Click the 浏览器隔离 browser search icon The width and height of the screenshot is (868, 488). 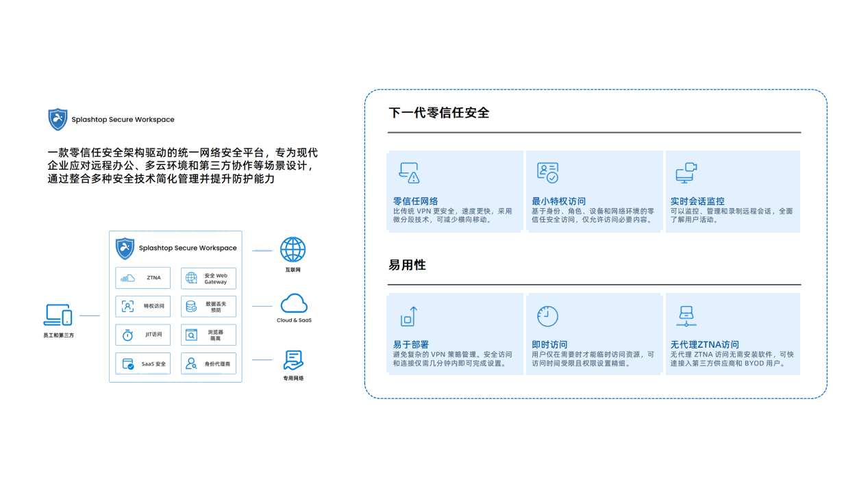(192, 335)
